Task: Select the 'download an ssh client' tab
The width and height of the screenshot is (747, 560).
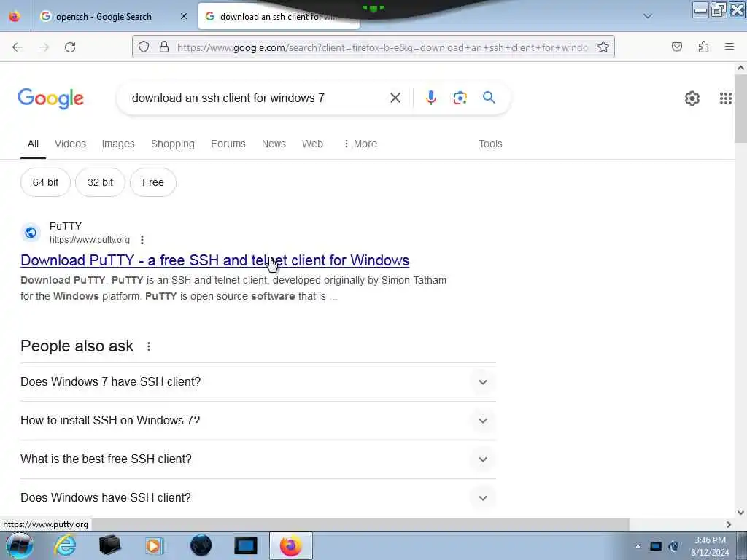Action: coord(279,16)
